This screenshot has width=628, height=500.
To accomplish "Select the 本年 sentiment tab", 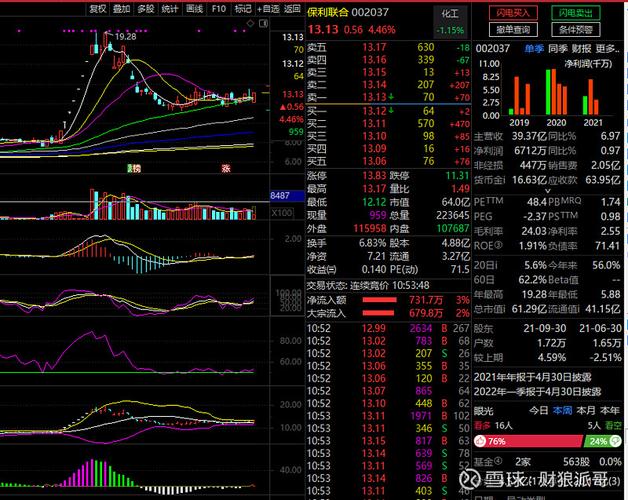I will click(x=610, y=411).
